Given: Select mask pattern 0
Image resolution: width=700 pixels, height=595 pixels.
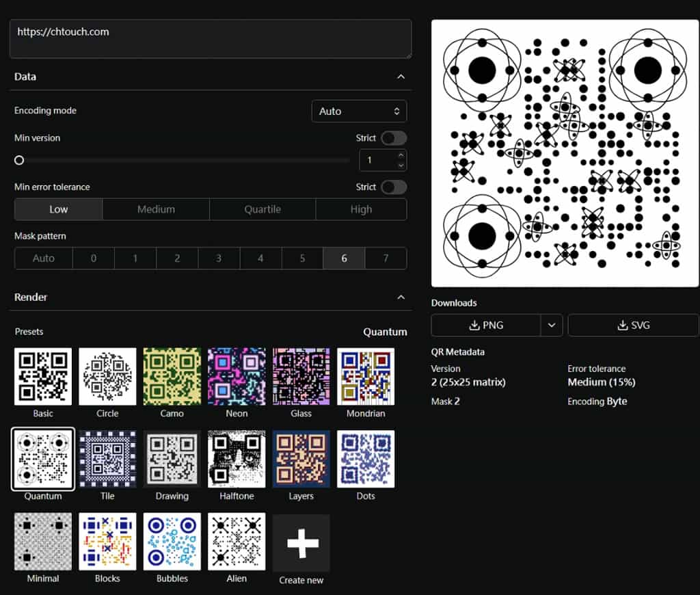Looking at the screenshot, I should [x=94, y=259].
